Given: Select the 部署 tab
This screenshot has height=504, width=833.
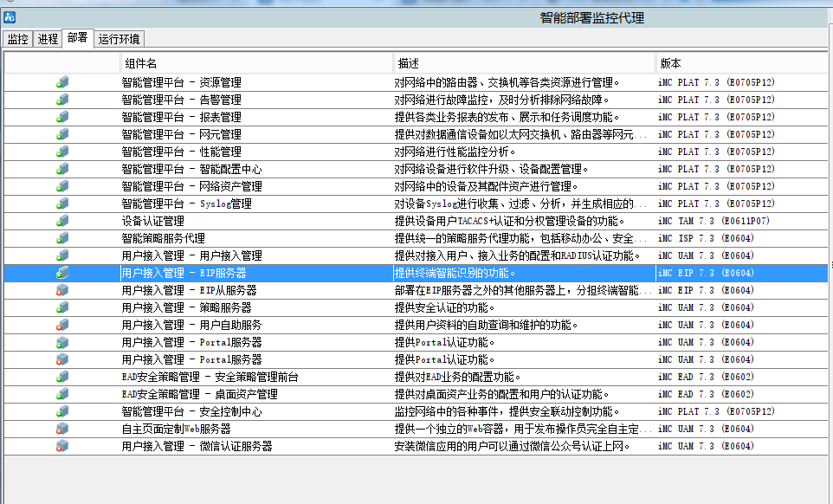Looking at the screenshot, I should [78, 38].
